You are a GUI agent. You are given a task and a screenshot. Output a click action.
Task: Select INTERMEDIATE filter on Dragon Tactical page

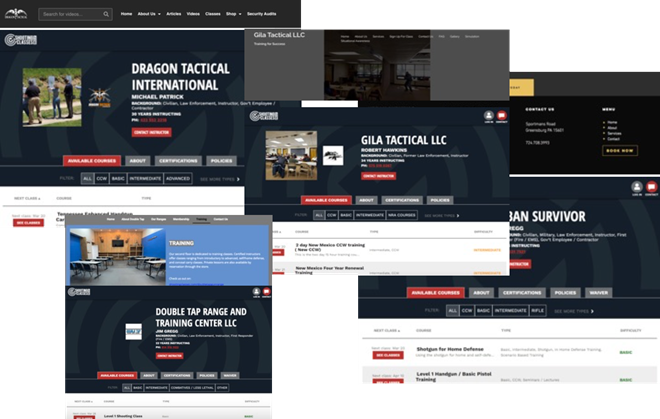145,179
